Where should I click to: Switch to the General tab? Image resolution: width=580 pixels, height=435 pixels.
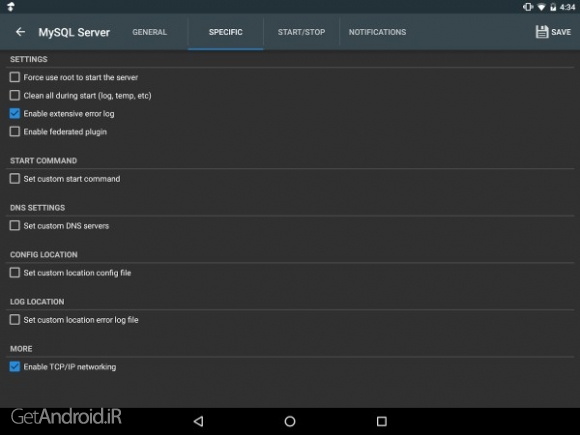[150, 32]
